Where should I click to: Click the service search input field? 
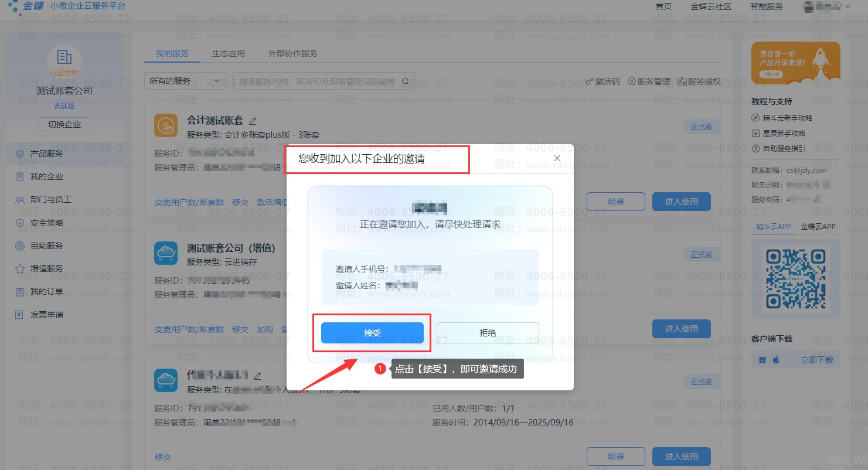(316, 81)
